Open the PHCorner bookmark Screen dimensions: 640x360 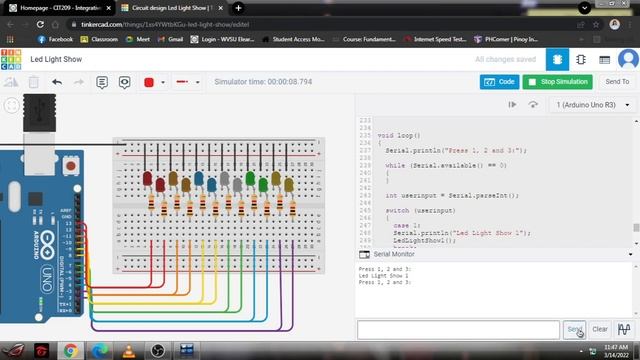coord(506,40)
